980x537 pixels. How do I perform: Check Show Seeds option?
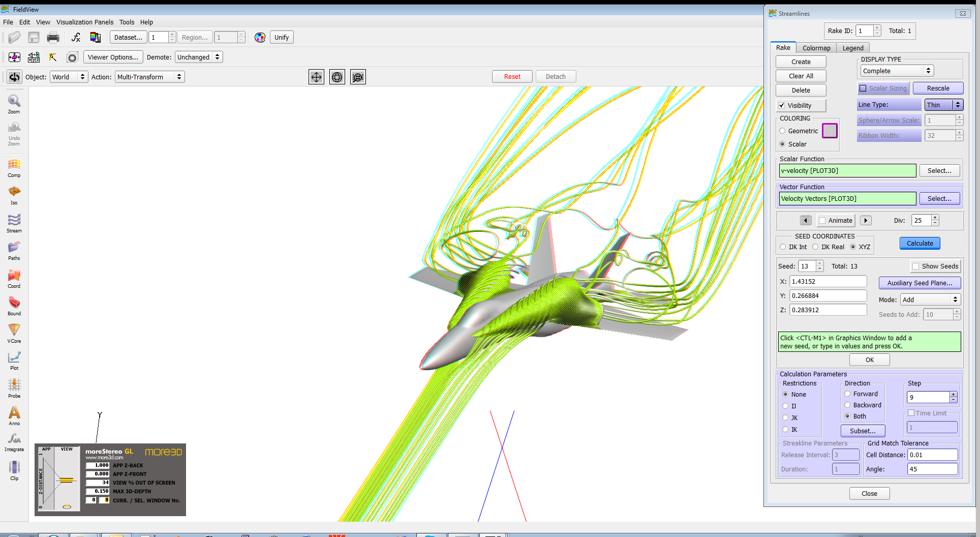click(x=915, y=266)
